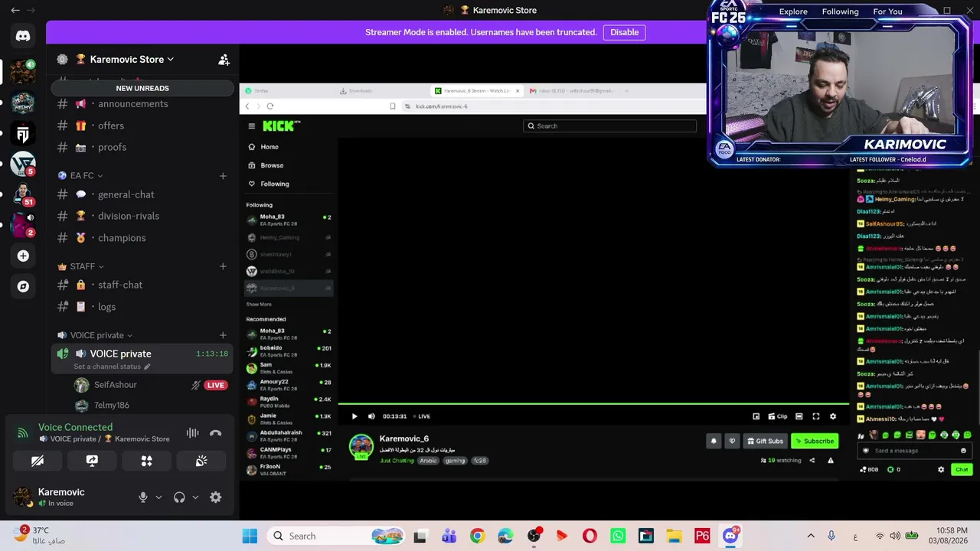Image resolution: width=980 pixels, height=551 pixels.
Task: Open File Explorer from taskbar
Action: point(674,536)
